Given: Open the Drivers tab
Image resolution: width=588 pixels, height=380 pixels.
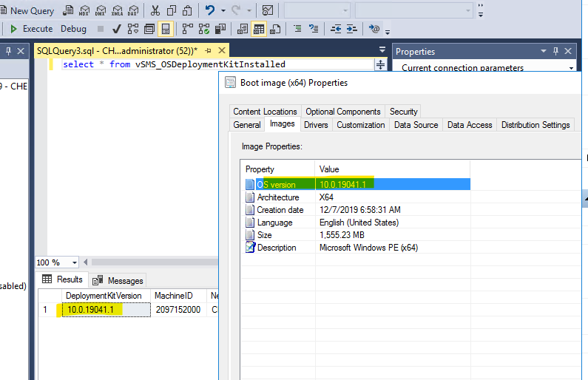Looking at the screenshot, I should point(316,125).
